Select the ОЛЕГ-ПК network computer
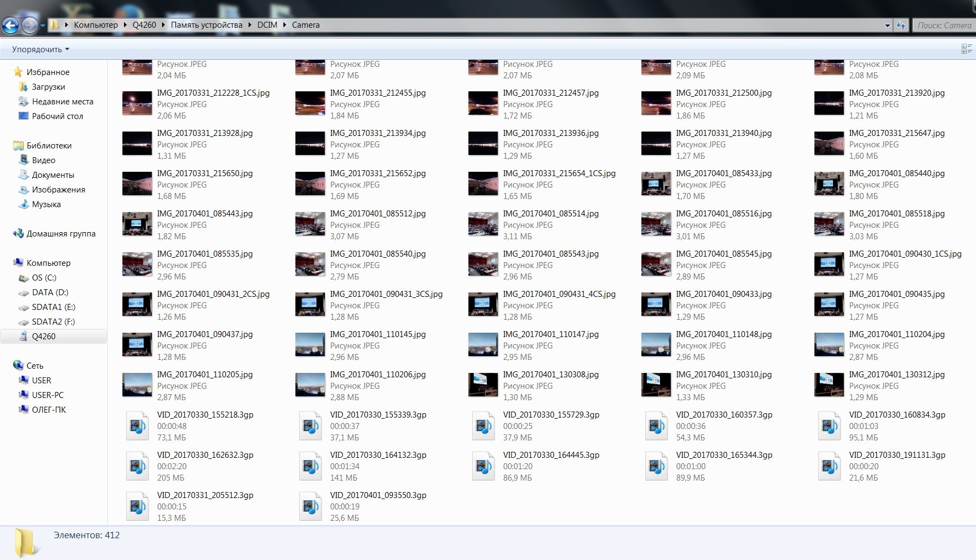This screenshot has height=560, width=976. click(x=49, y=410)
